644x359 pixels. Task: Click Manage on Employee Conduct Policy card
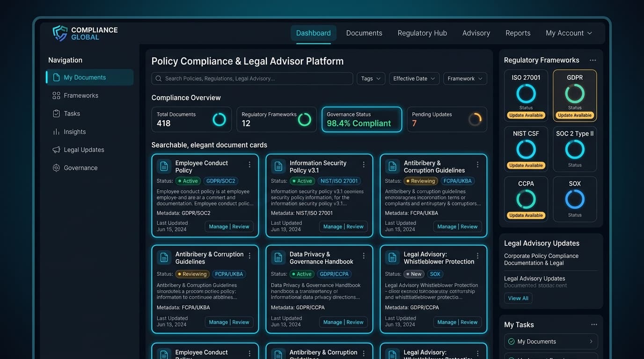(218, 227)
